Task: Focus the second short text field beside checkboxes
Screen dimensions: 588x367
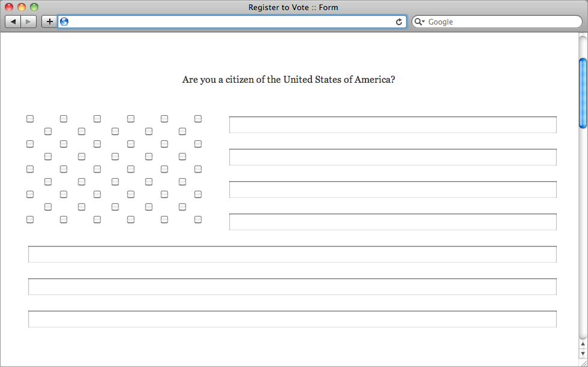Action: pos(393,157)
